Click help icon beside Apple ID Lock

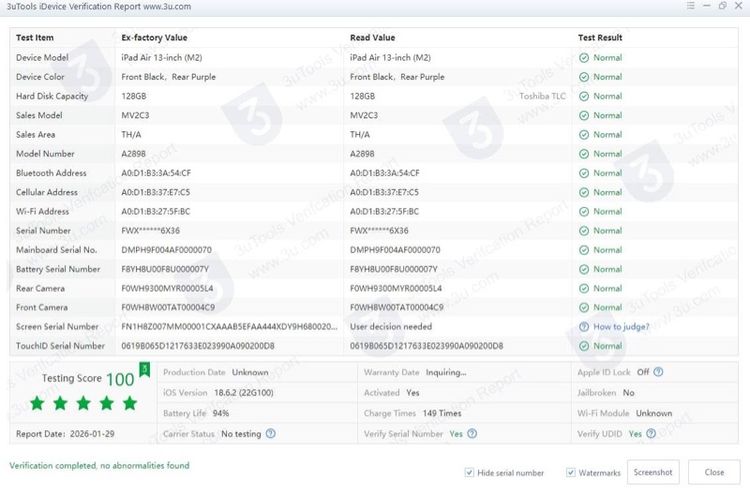point(658,372)
